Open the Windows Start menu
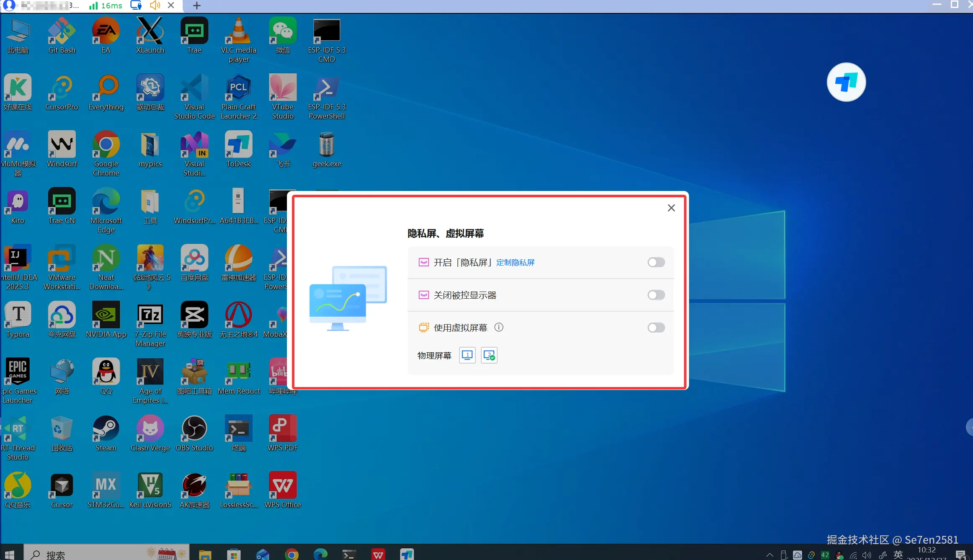This screenshot has height=560, width=973. pos(9,555)
